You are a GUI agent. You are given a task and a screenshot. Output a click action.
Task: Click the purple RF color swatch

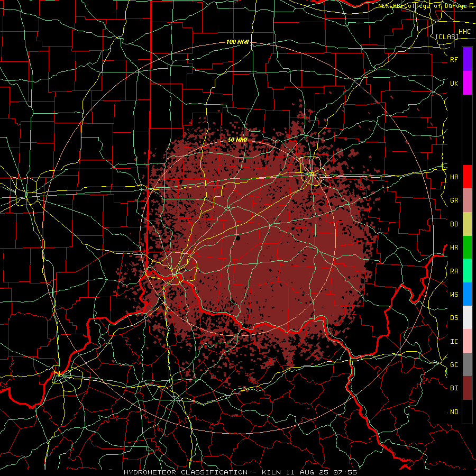(467, 59)
